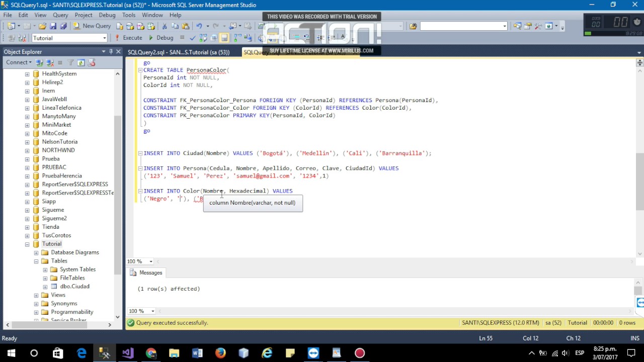Image resolution: width=644 pixels, height=362 pixels.
Task: Open Chrome from taskbar
Action: click(x=151, y=353)
